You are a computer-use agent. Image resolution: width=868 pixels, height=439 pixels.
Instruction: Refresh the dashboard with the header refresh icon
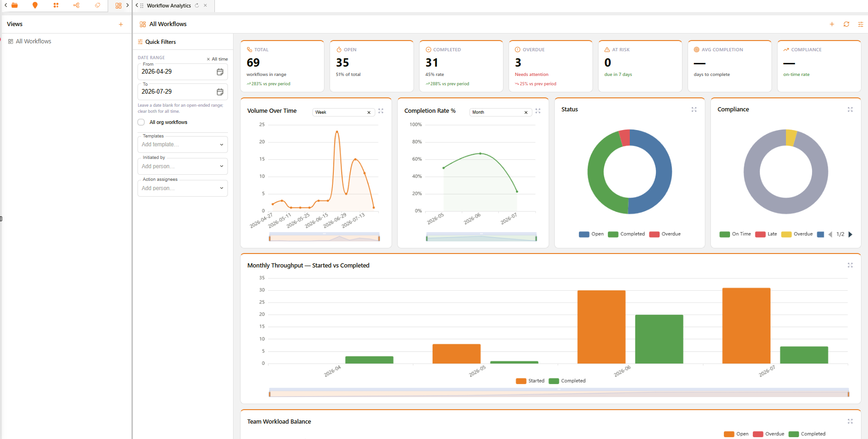(x=846, y=24)
